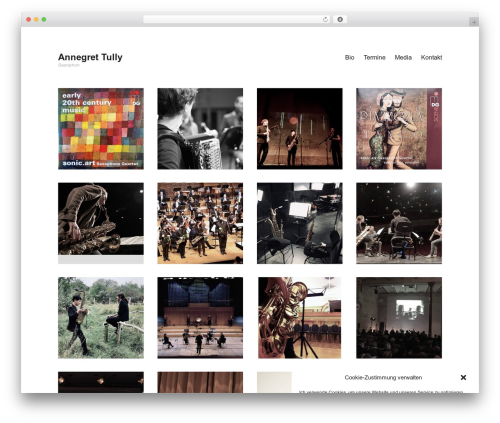Image resolution: width=500 pixels, height=423 pixels.
Task: Click the green macOS fullscreen button
Action: 44,19
